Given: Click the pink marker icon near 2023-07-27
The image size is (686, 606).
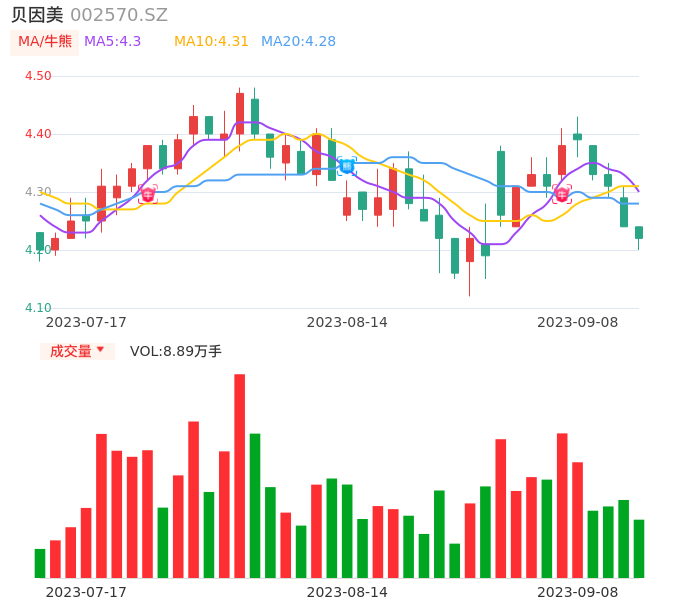Looking at the screenshot, I should pos(148,194).
